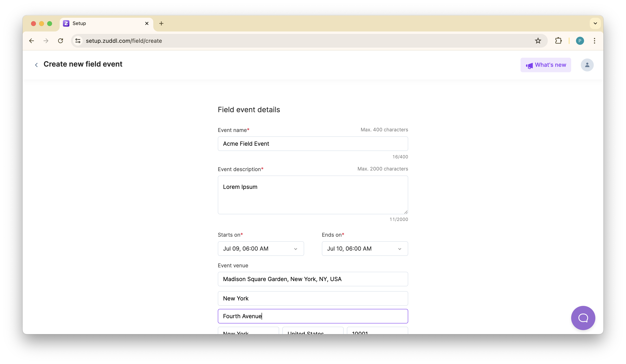Click the Zuddl favicon on the Setup tab
Viewport: 626px width, 364px height.
(x=66, y=23)
